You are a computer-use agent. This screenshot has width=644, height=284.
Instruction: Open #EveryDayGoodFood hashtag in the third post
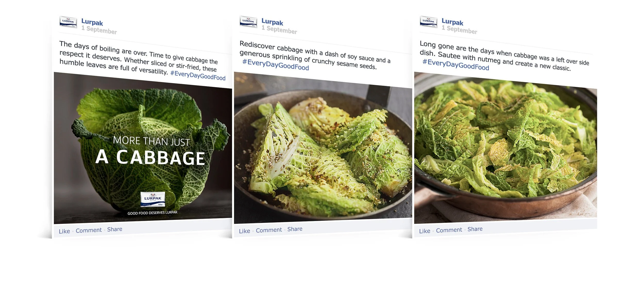[x=455, y=65]
